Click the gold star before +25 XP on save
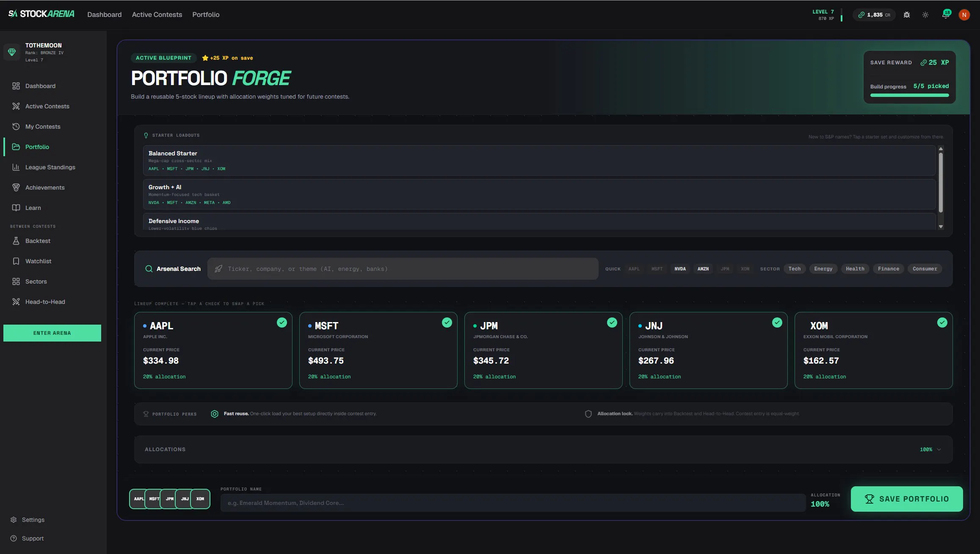 (205, 58)
